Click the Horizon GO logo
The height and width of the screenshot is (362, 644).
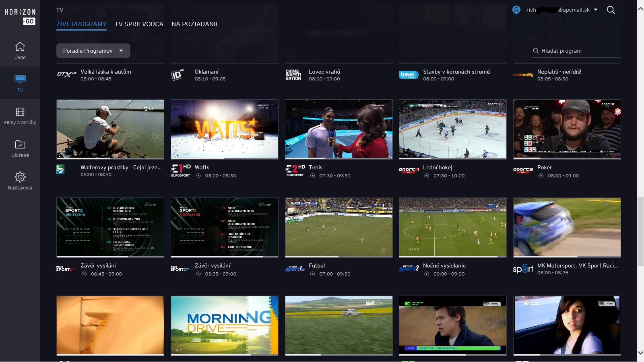click(x=20, y=16)
